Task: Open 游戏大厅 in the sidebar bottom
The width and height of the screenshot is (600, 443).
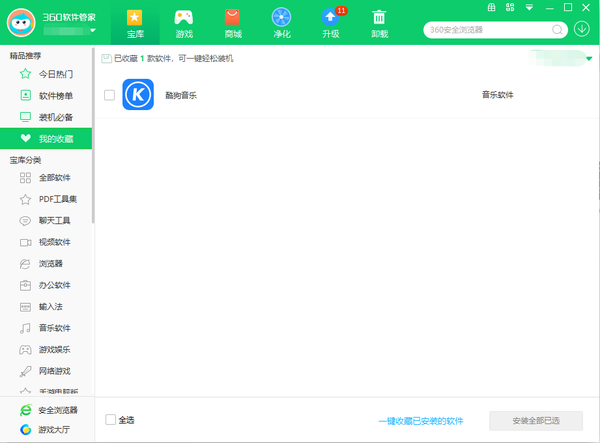Action: pos(55,430)
